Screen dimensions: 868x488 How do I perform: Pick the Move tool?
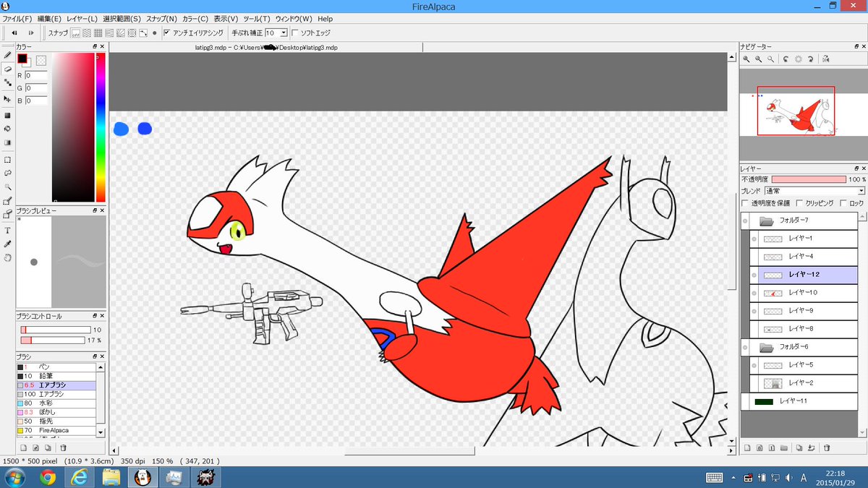[7, 98]
